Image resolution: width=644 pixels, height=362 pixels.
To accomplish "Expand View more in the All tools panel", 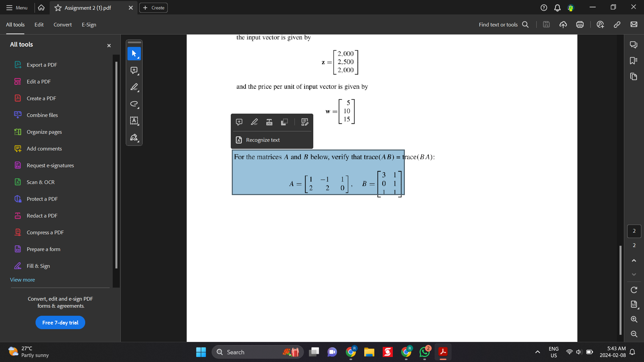I will coord(22,280).
